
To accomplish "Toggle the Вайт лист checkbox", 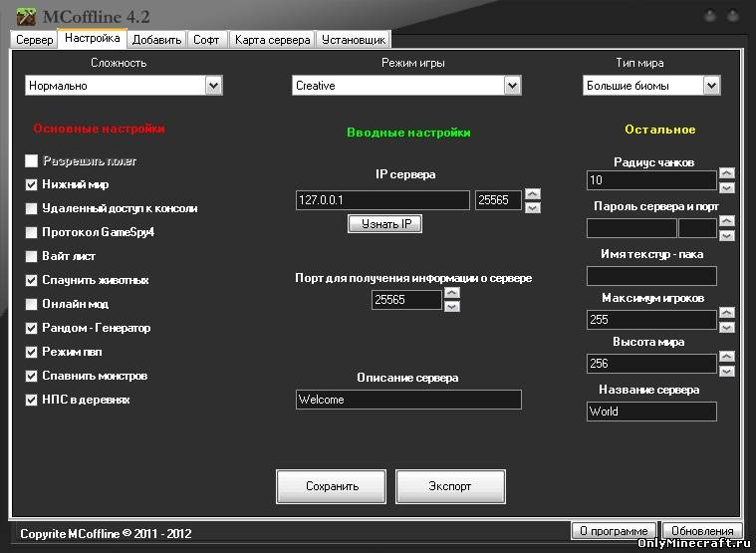I will pyautogui.click(x=32, y=256).
